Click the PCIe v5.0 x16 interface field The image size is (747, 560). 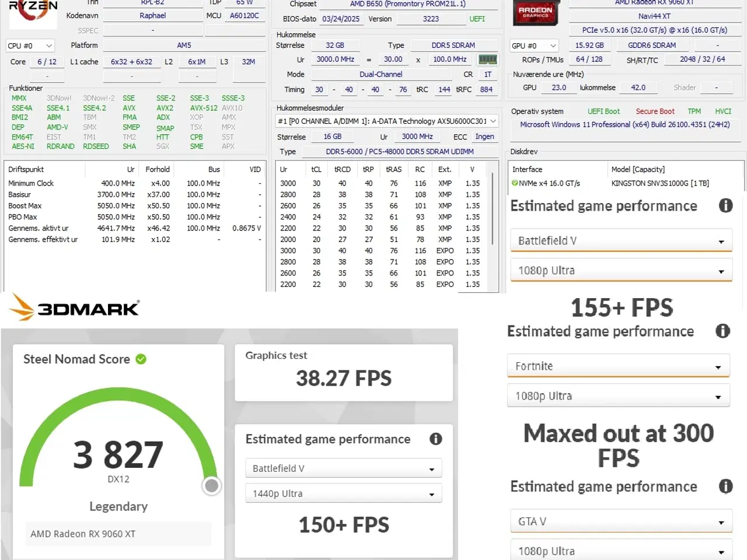(x=654, y=30)
